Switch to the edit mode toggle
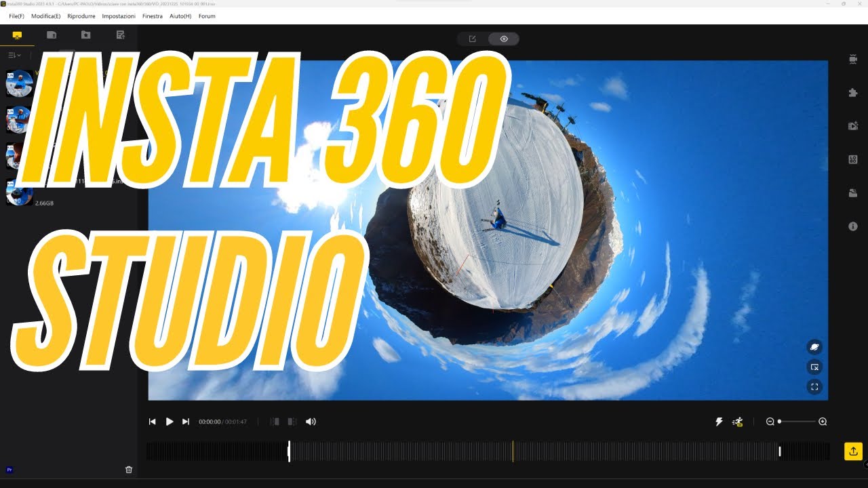 coord(473,39)
